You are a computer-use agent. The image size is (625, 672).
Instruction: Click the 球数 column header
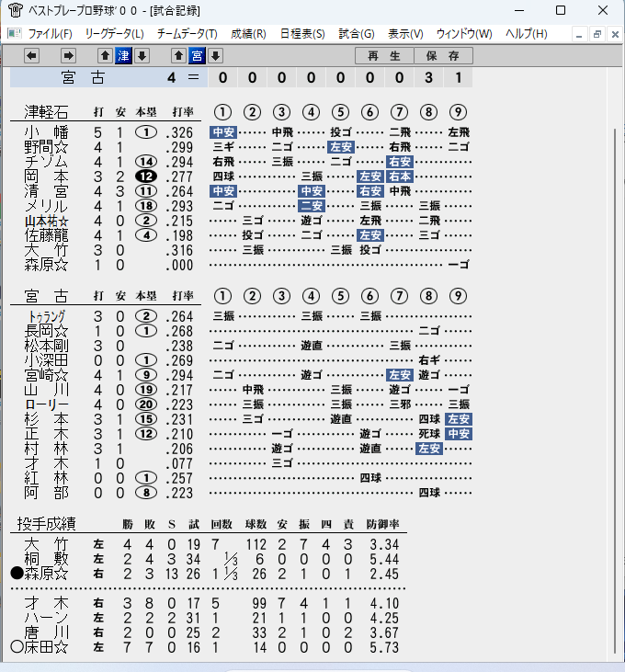click(256, 524)
